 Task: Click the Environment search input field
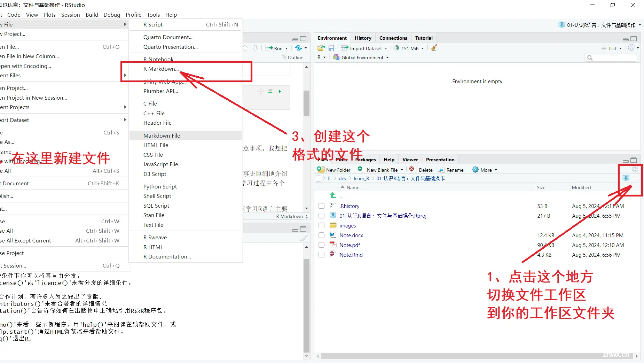click(611, 58)
